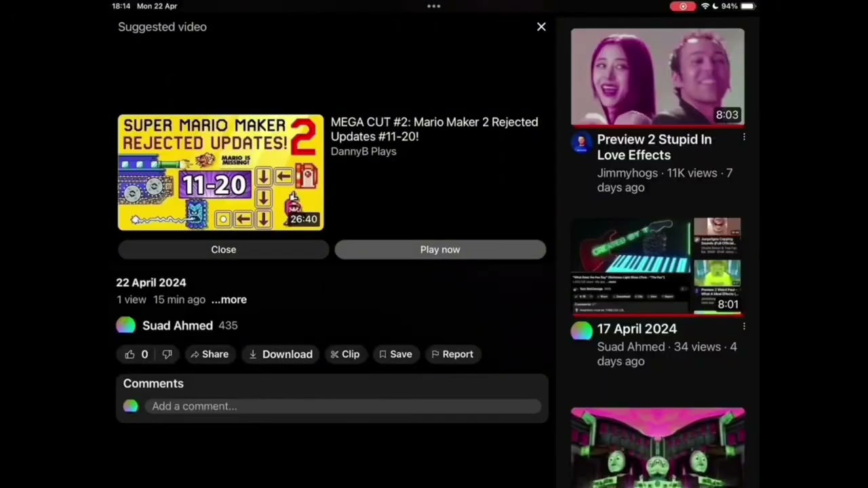Tap the red screen recording indicator
Viewport: 868px width, 488px height.
683,6
